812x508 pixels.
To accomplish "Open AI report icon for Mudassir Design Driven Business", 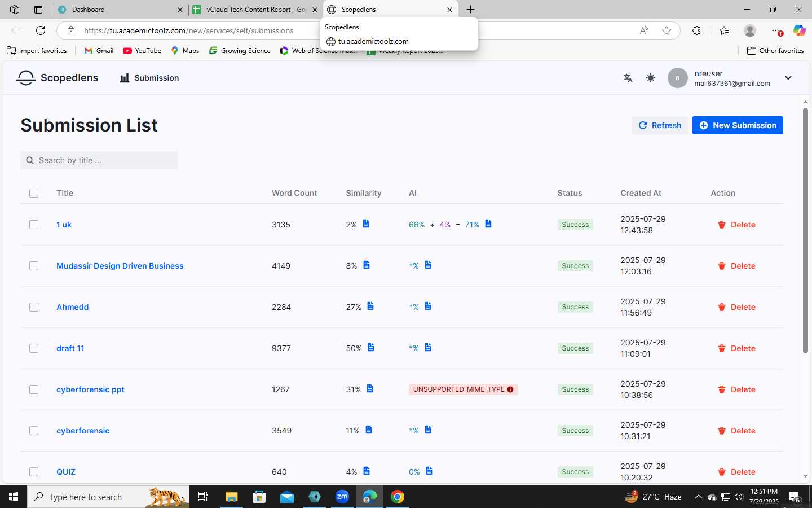I will [x=428, y=265].
